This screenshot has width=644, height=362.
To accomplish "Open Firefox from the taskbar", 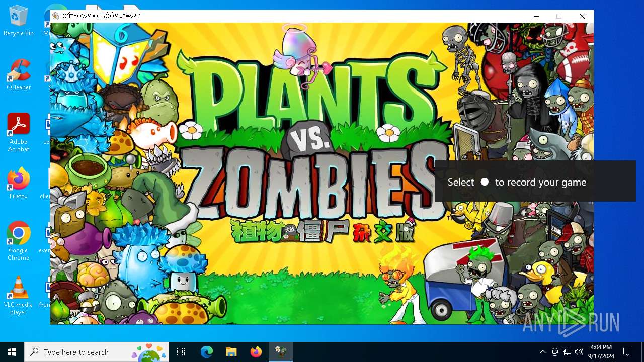I will (256, 352).
